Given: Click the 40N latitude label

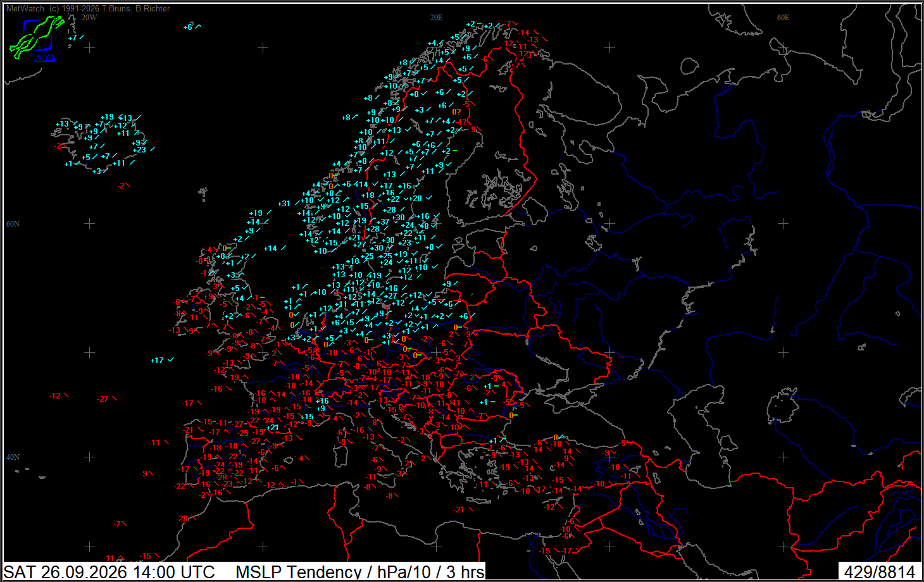Looking at the screenshot, I should pyautogui.click(x=13, y=457).
